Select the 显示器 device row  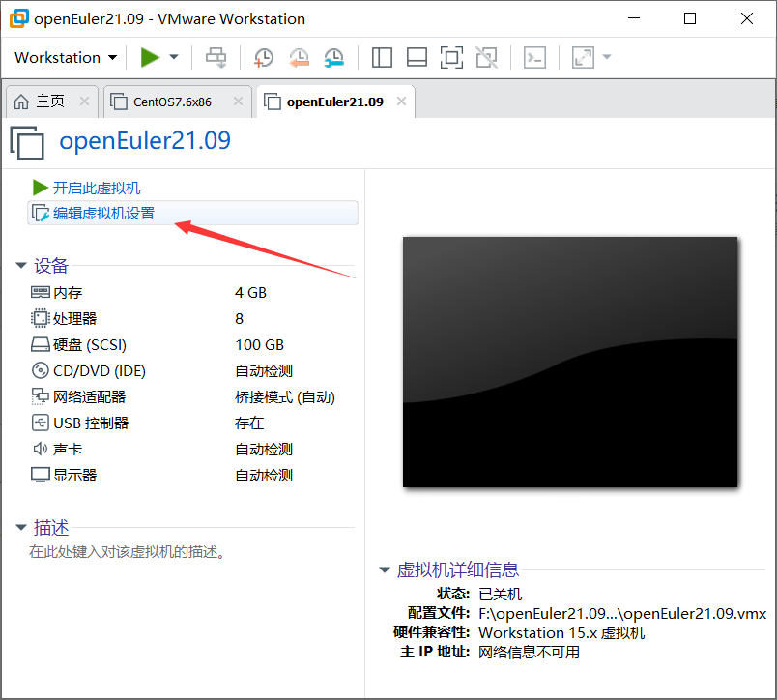[192, 476]
